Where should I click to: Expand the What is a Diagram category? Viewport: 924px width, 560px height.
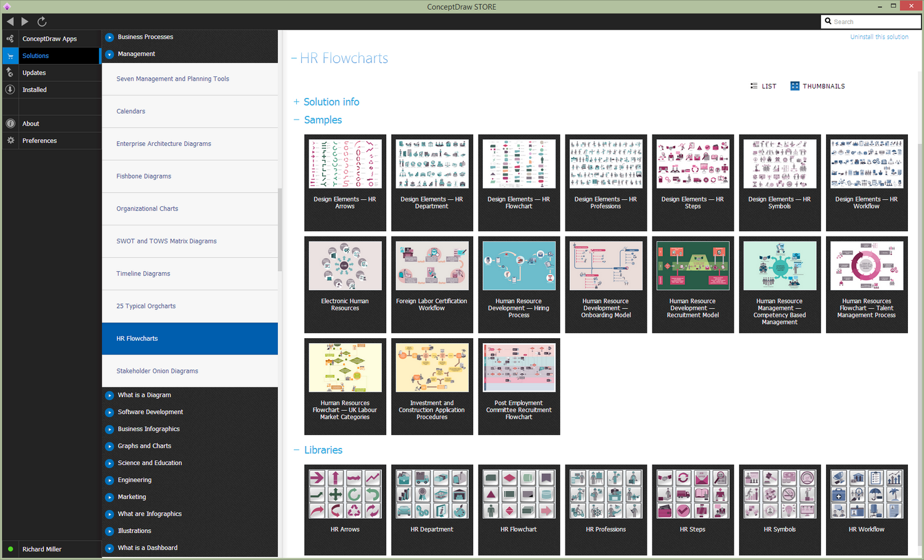tap(109, 396)
